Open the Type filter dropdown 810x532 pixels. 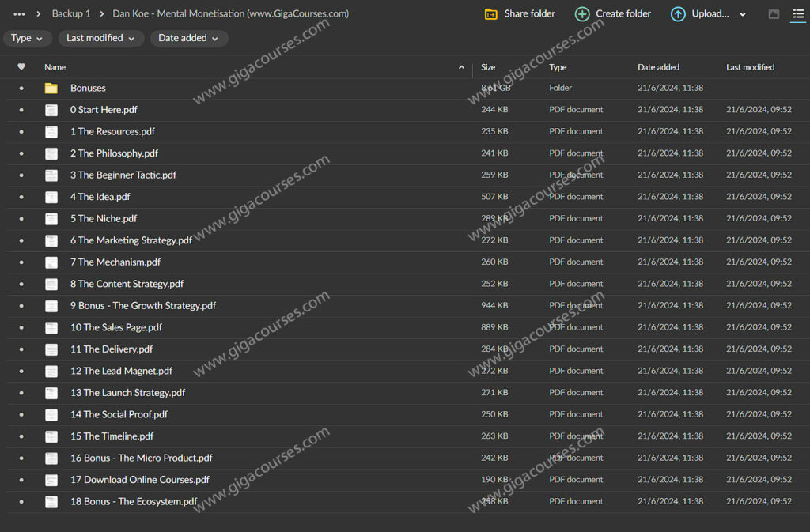point(27,38)
